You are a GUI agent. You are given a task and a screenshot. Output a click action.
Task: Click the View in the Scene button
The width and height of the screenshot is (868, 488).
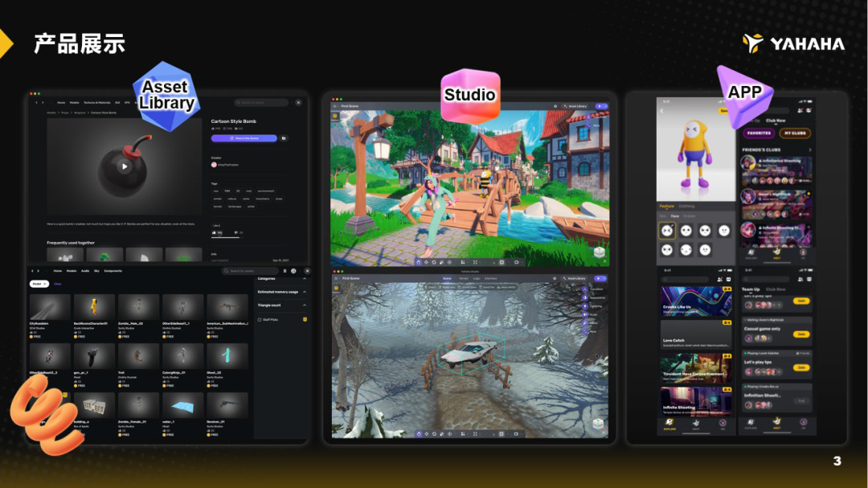tap(244, 138)
